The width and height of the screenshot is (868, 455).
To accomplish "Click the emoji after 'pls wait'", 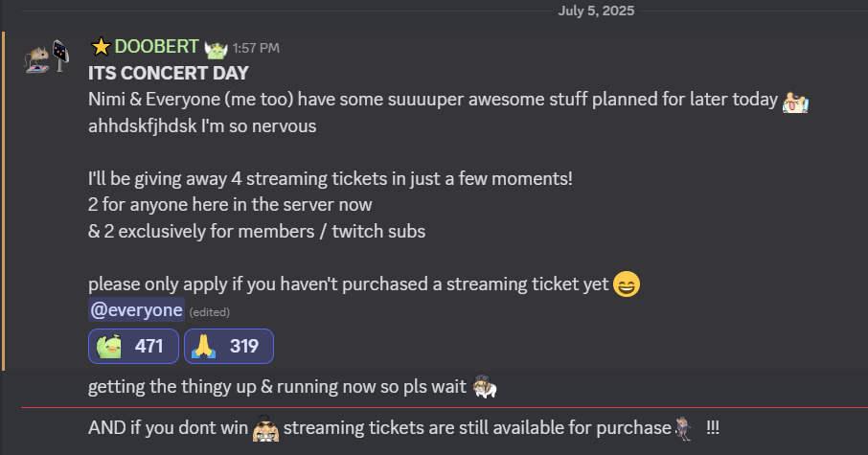I will pyautogui.click(x=484, y=387).
